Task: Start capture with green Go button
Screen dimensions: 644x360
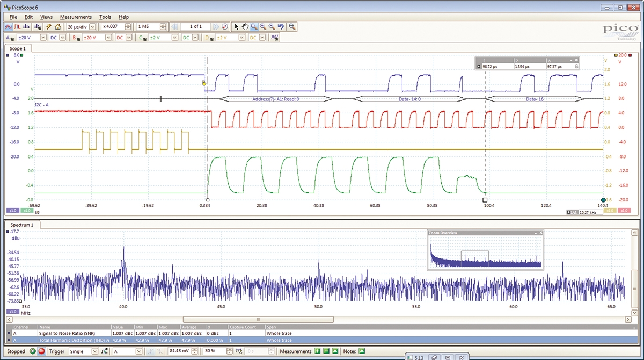Action: 33,351
